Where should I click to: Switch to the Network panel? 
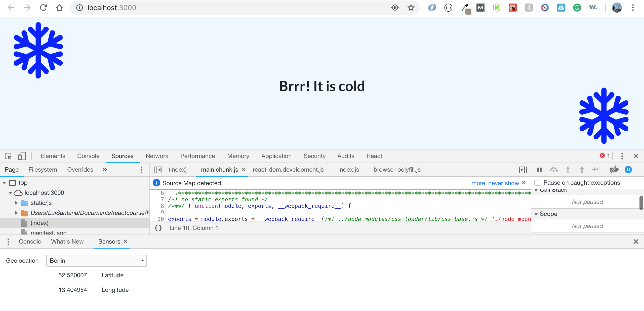click(157, 156)
